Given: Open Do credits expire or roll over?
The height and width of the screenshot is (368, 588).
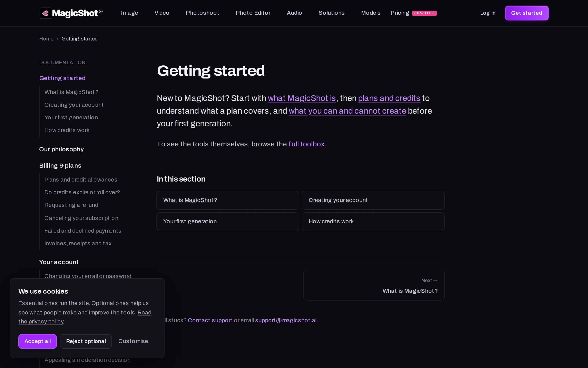Looking at the screenshot, I should click(82, 192).
